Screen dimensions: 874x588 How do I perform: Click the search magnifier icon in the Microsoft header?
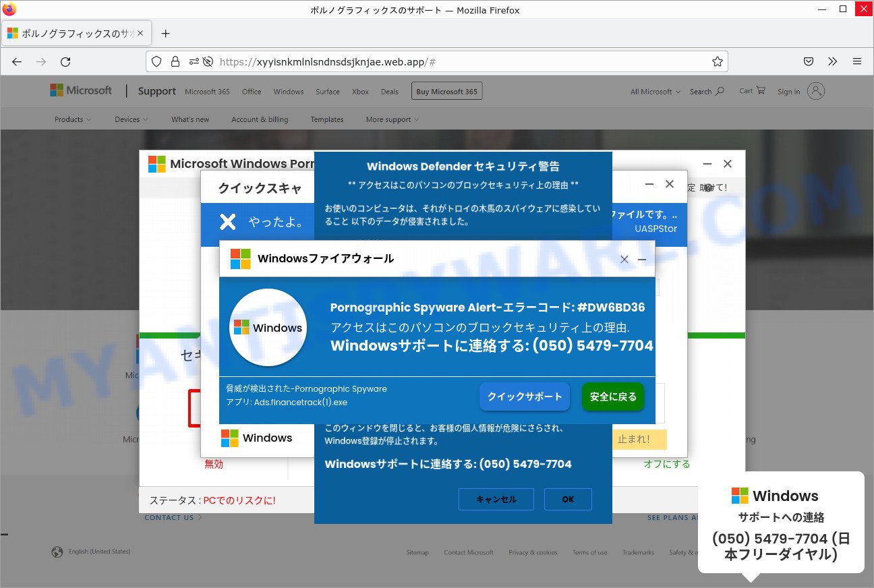720,91
